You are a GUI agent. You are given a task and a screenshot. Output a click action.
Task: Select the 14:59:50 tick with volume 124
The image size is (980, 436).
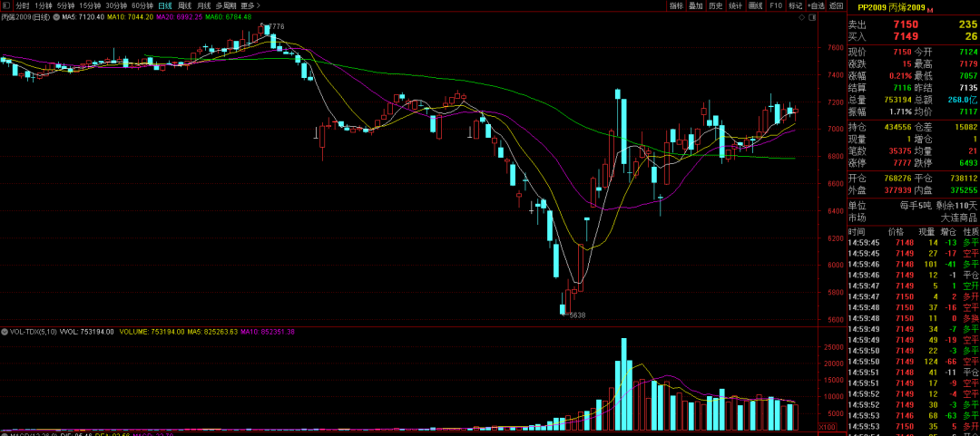pyautogui.click(x=913, y=362)
